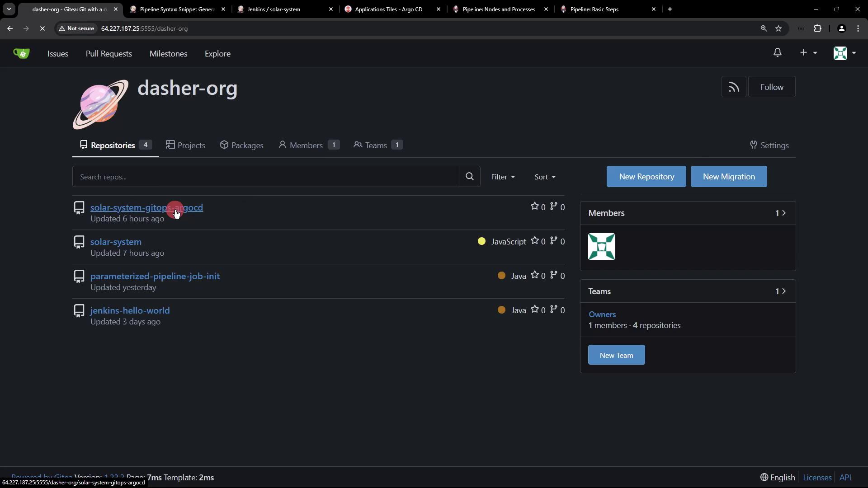Switch to Argo CD Applications browser tab
868x488 pixels.
(392, 9)
